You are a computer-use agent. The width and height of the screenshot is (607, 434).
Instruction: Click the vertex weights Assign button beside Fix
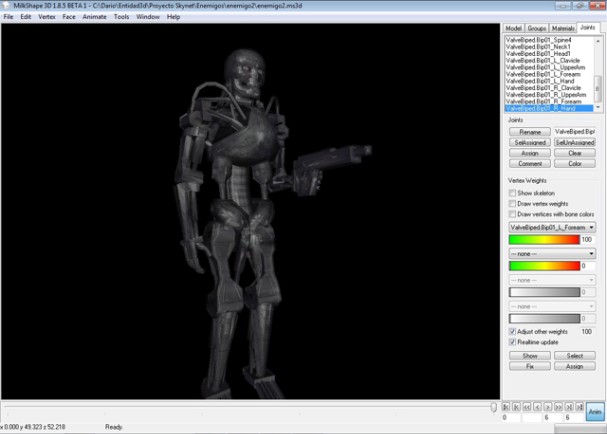575,366
